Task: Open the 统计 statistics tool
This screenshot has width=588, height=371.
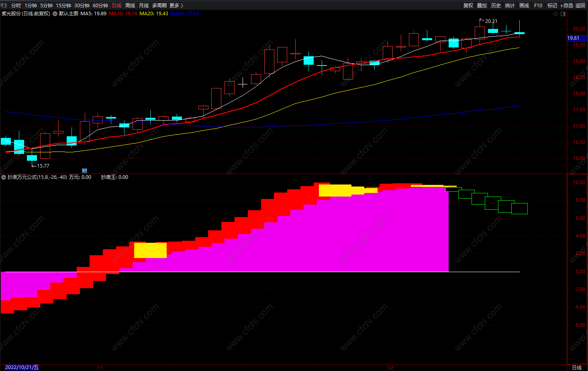Action: 510,6
